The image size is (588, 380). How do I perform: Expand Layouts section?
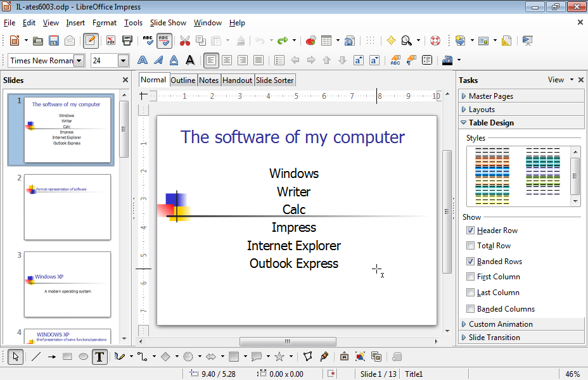tap(521, 110)
